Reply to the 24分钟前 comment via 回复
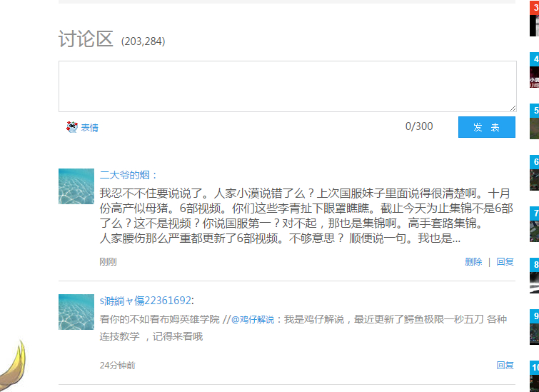Screen dimensions: 539x392 point(505,365)
